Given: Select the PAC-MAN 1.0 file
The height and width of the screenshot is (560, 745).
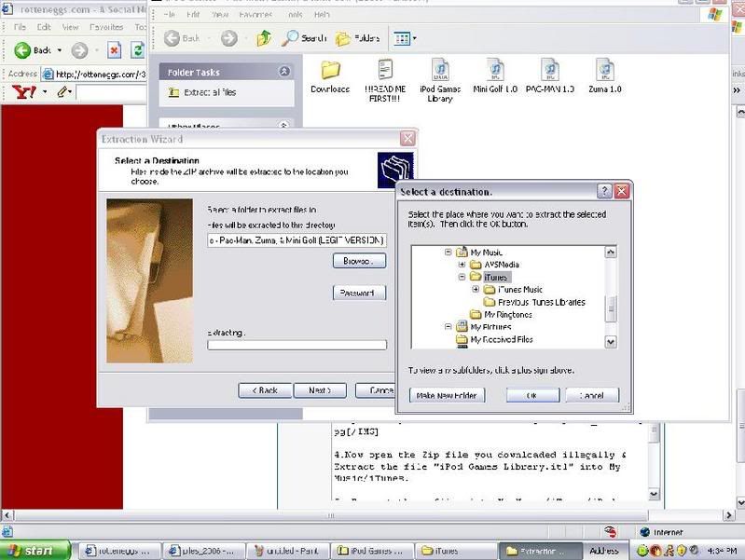Looking at the screenshot, I should click(550, 76).
